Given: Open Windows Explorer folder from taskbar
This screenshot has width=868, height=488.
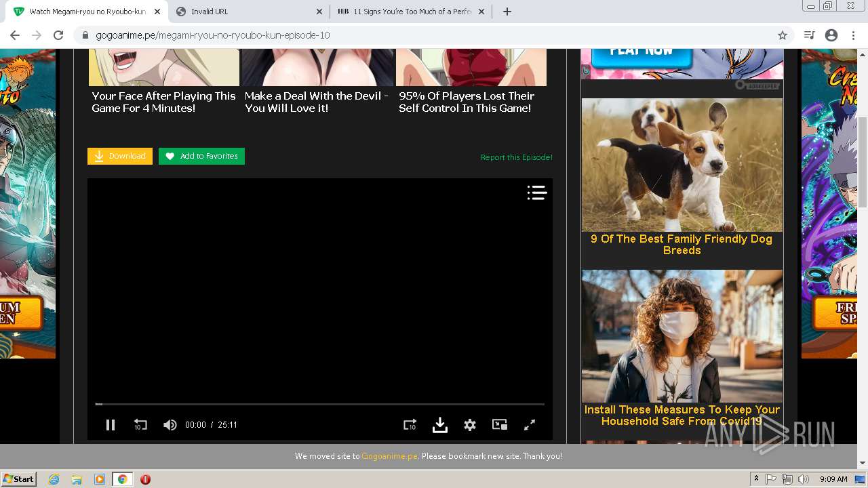Looking at the screenshot, I should (77, 479).
